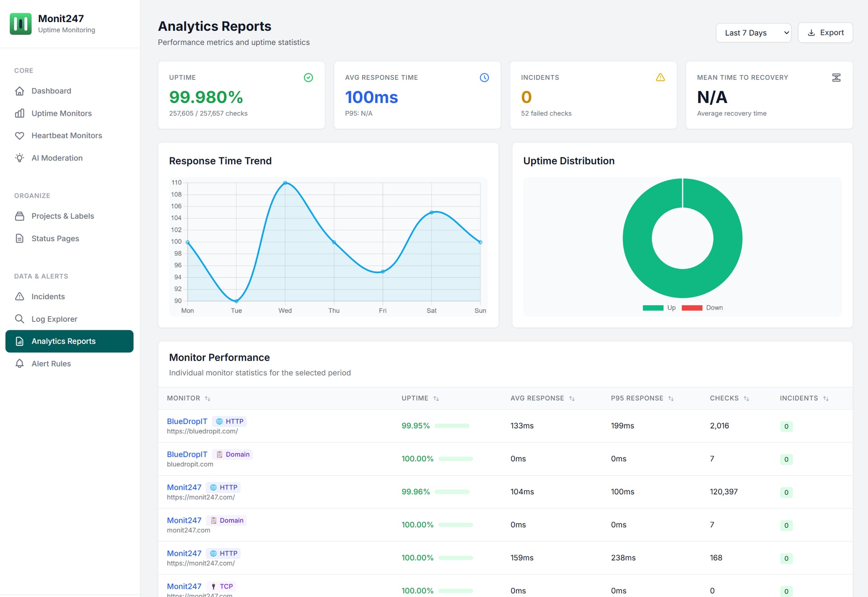Sort table by P95 Response column arrows
The width and height of the screenshot is (868, 597).
[671, 399]
